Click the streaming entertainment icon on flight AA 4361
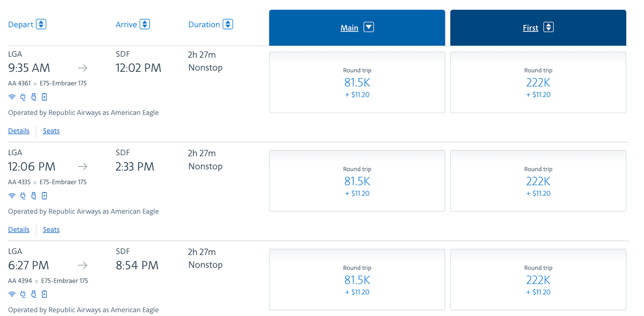Viewport: 644px width, 316px height. pos(45,97)
